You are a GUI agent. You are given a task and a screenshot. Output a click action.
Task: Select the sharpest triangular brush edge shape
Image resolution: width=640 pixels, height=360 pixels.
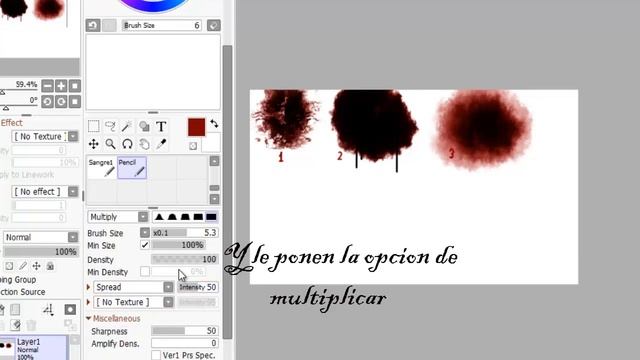pyautogui.click(x=159, y=217)
